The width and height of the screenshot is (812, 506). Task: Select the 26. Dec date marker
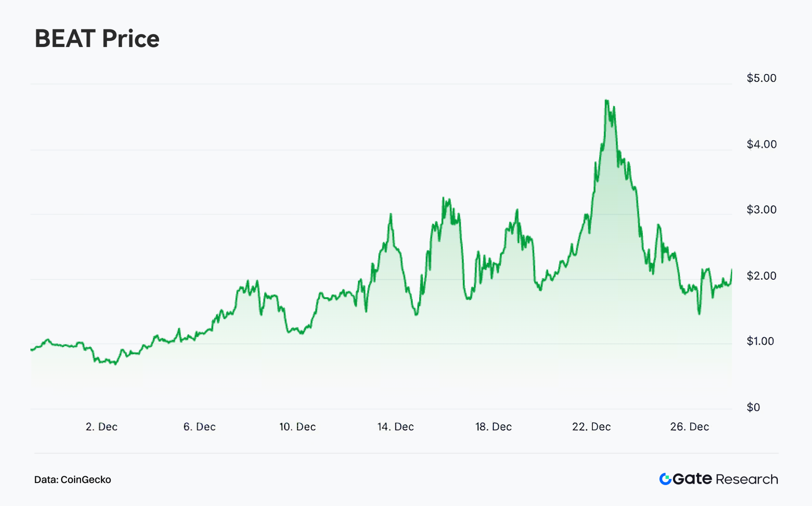[x=689, y=427]
